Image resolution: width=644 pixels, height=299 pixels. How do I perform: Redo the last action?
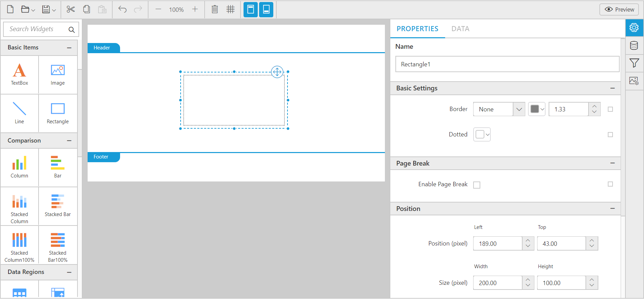[138, 9]
